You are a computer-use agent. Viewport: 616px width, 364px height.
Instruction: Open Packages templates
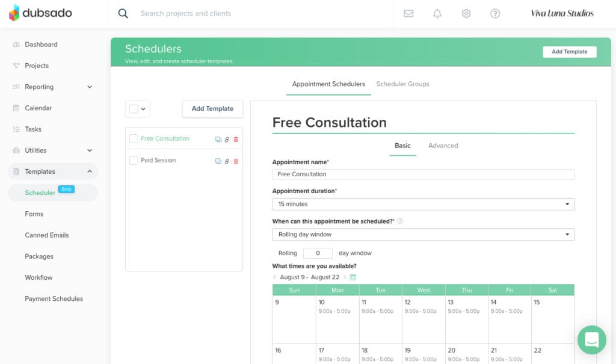point(39,256)
